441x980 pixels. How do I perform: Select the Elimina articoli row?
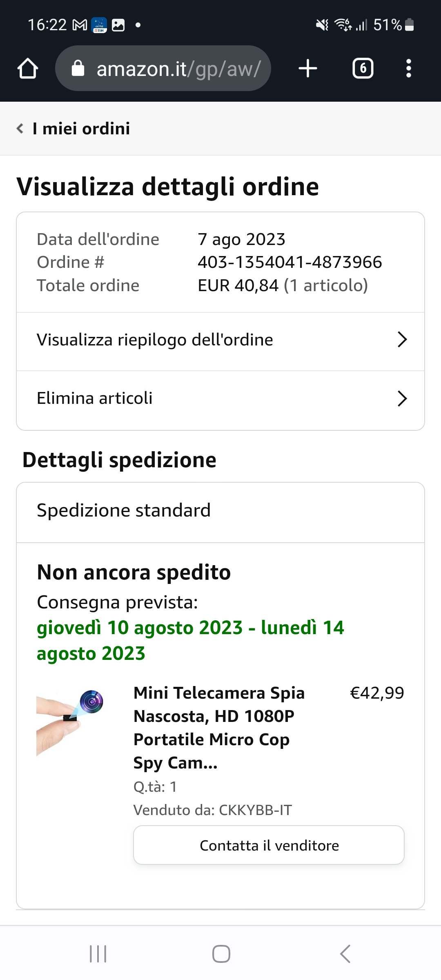point(95,399)
